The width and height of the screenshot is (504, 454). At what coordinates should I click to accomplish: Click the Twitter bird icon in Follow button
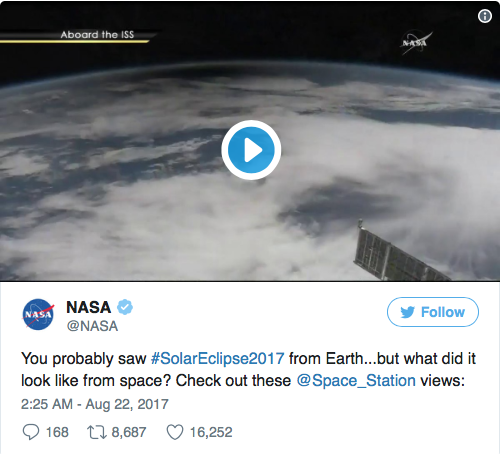point(407,312)
